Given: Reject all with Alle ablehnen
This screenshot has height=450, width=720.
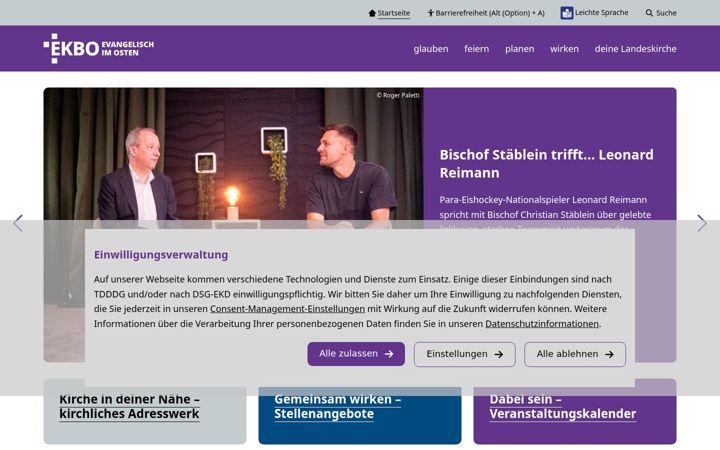Looking at the screenshot, I should click(x=575, y=354).
